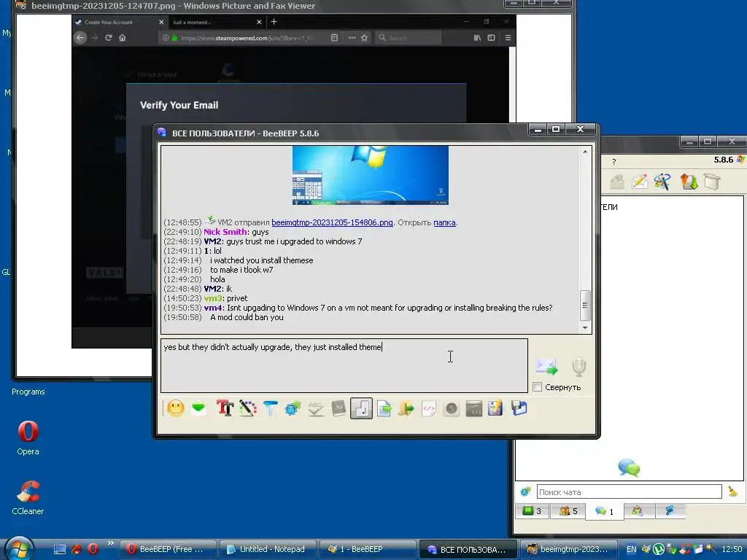
Task: Click the Поиск чата search field
Action: click(629, 492)
